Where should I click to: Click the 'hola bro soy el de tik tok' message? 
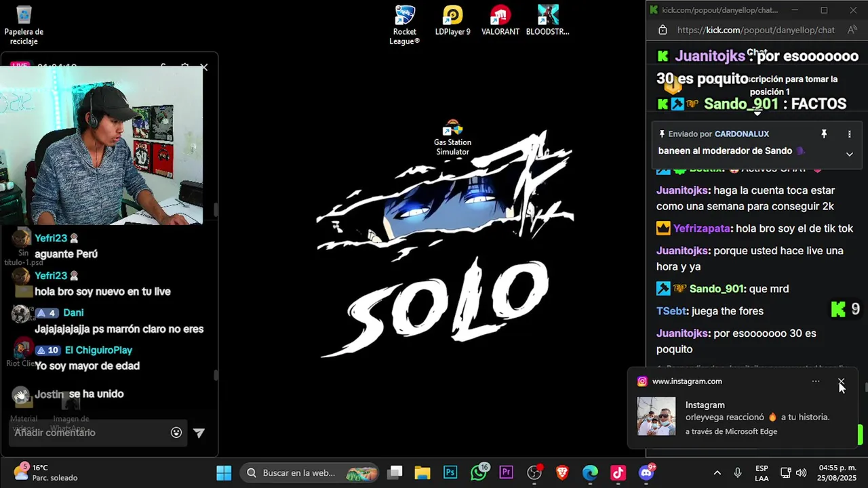click(794, 228)
